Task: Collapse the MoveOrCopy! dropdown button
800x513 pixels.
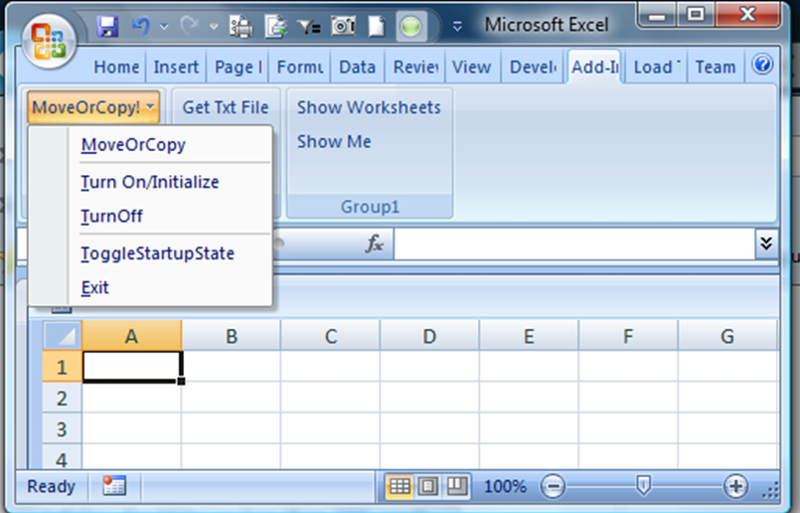Action: (93, 107)
